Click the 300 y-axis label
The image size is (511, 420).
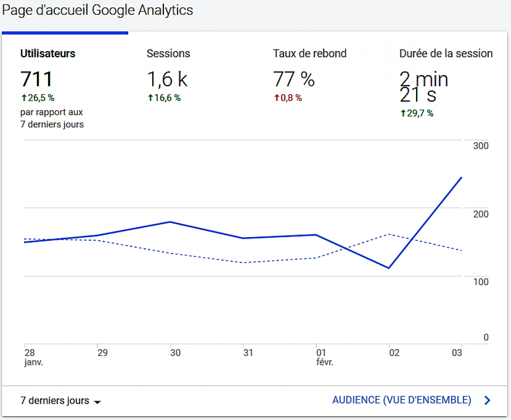click(x=481, y=145)
